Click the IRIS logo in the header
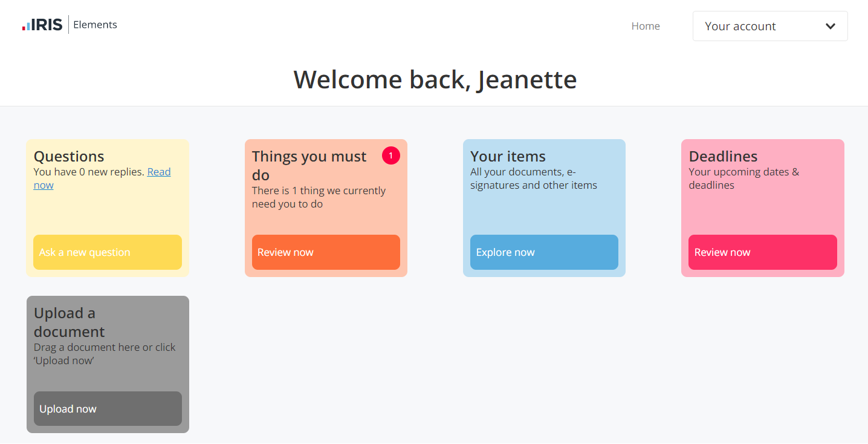Viewport: 868px width, 444px height. tap(42, 25)
